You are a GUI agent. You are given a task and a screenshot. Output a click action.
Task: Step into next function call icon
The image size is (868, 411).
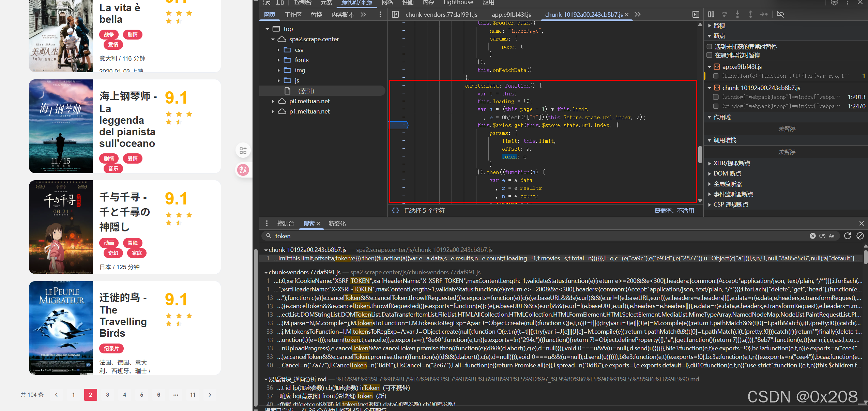coord(737,15)
